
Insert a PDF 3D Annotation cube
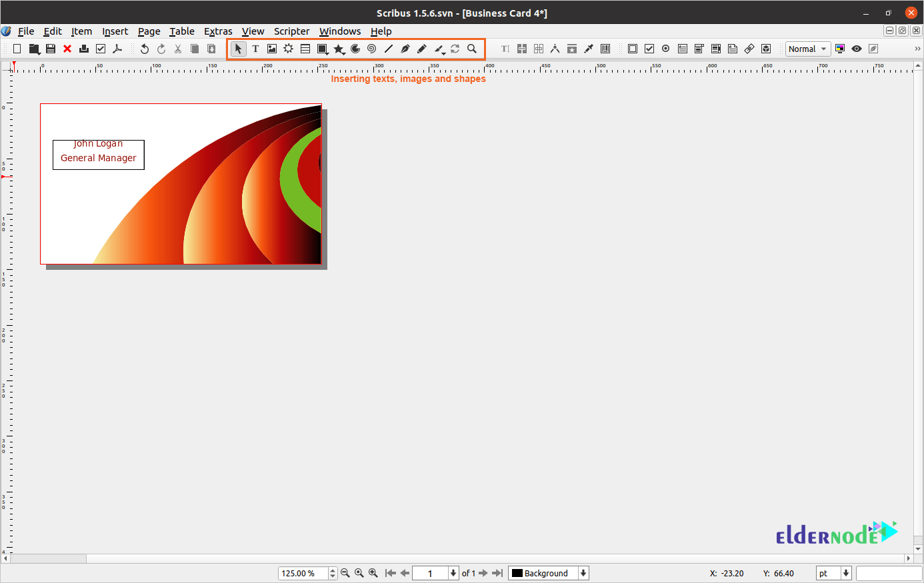pos(766,49)
